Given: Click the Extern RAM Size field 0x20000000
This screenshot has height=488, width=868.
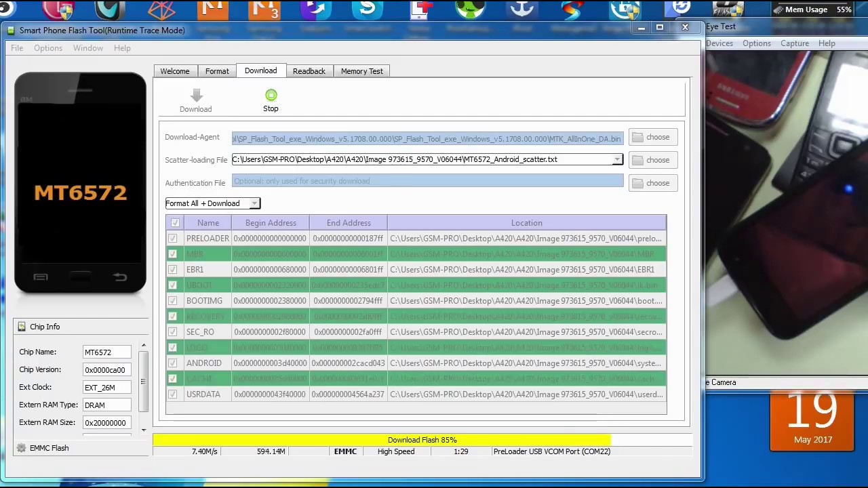Looking at the screenshot, I should (x=106, y=423).
